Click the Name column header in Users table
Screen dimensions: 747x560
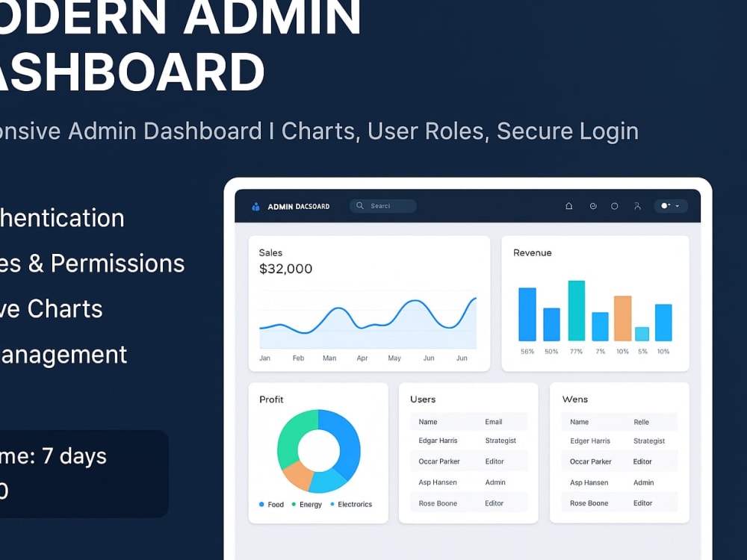(428, 422)
